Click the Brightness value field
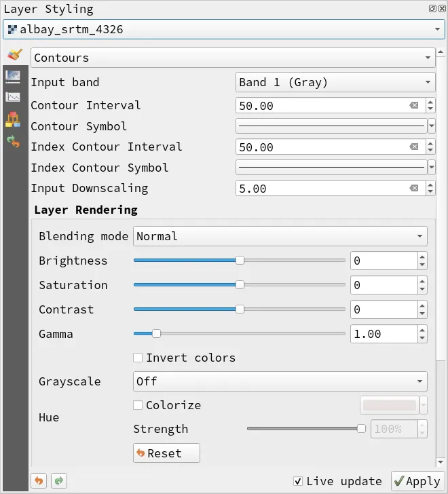This screenshot has width=448, height=494. [x=384, y=261]
